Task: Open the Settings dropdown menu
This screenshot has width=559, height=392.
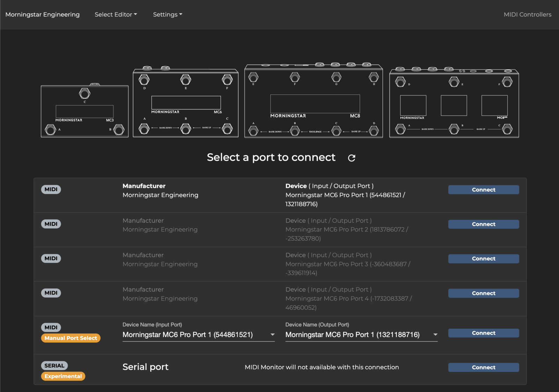Action: (x=167, y=14)
